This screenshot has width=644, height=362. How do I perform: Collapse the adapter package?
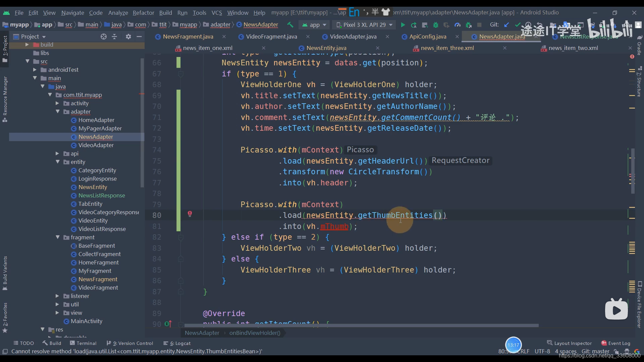tap(57, 112)
